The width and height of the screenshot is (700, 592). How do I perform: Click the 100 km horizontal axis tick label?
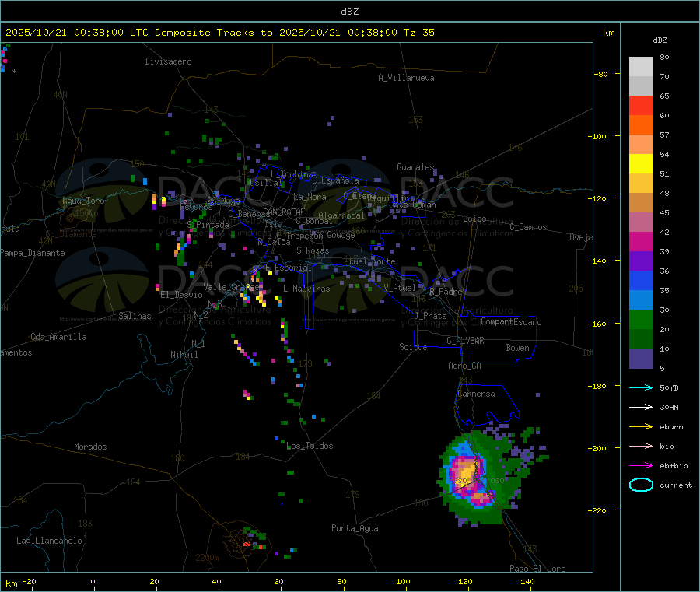(x=403, y=581)
